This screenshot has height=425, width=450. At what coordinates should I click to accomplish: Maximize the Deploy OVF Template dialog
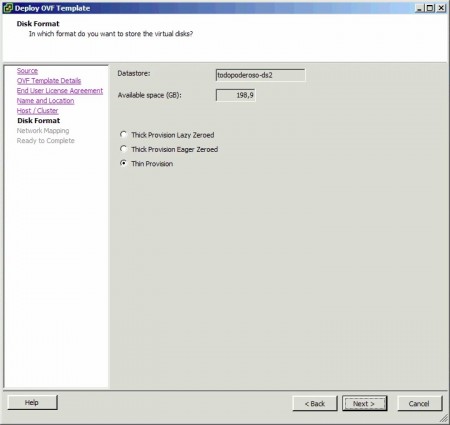click(430, 8)
